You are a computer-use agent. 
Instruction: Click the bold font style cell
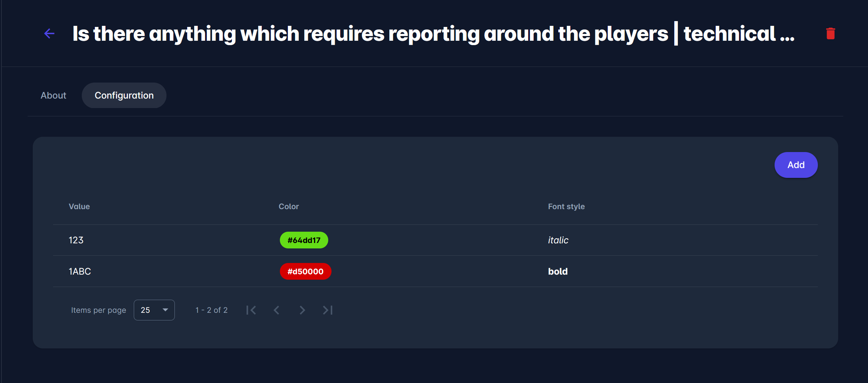(558, 271)
